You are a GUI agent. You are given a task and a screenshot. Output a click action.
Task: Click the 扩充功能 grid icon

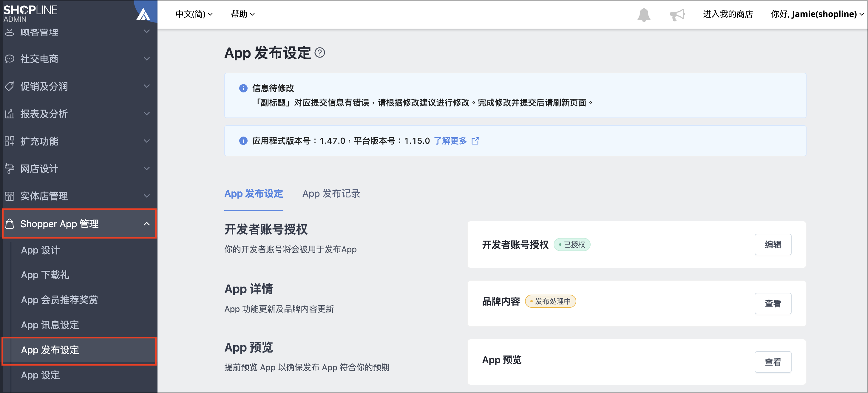pos(10,141)
